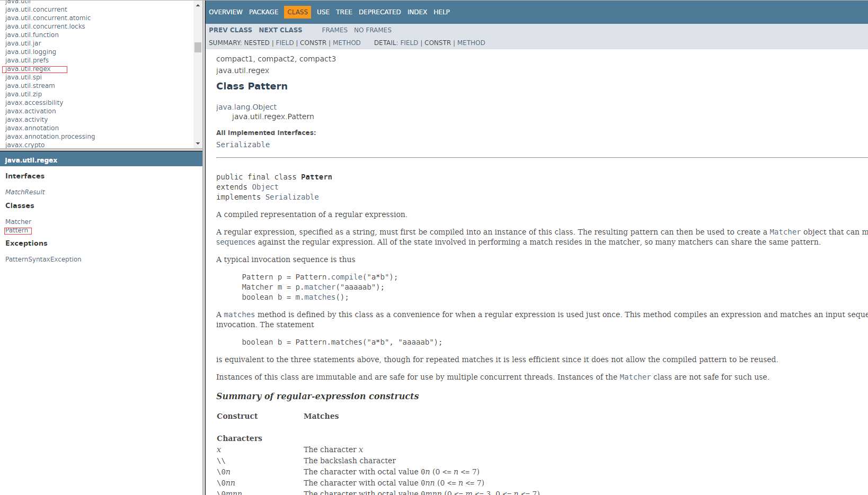Select java.util.regex package in list
The image size is (868, 495).
tap(28, 69)
